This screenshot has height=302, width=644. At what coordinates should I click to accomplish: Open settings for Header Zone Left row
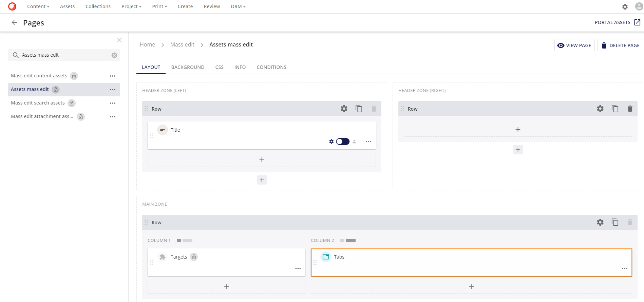tap(344, 109)
